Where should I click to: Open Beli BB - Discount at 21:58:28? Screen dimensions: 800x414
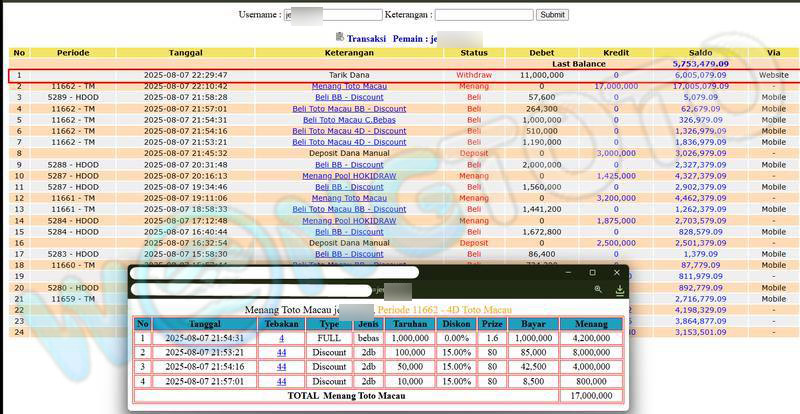click(349, 97)
